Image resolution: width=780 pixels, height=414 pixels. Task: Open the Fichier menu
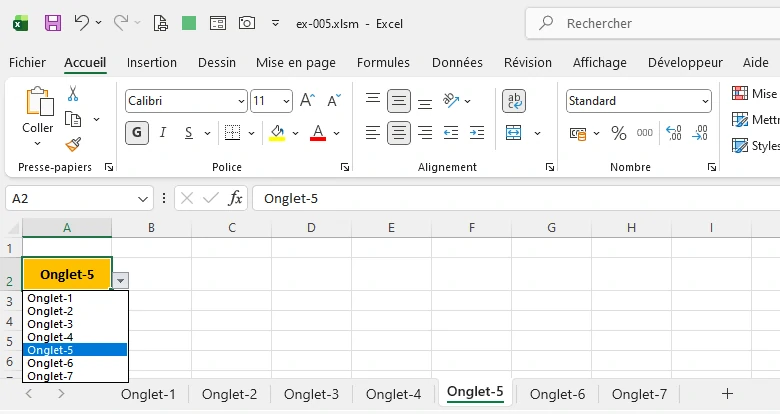[x=28, y=62]
